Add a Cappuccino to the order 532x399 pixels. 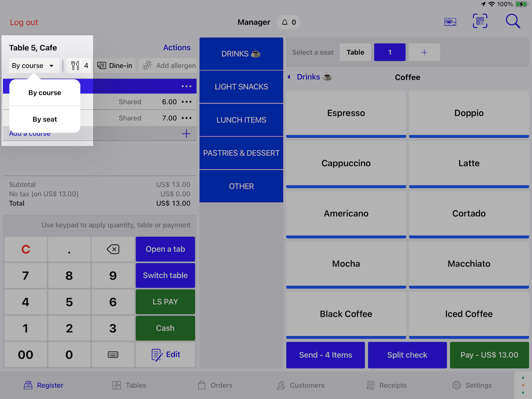(x=346, y=163)
